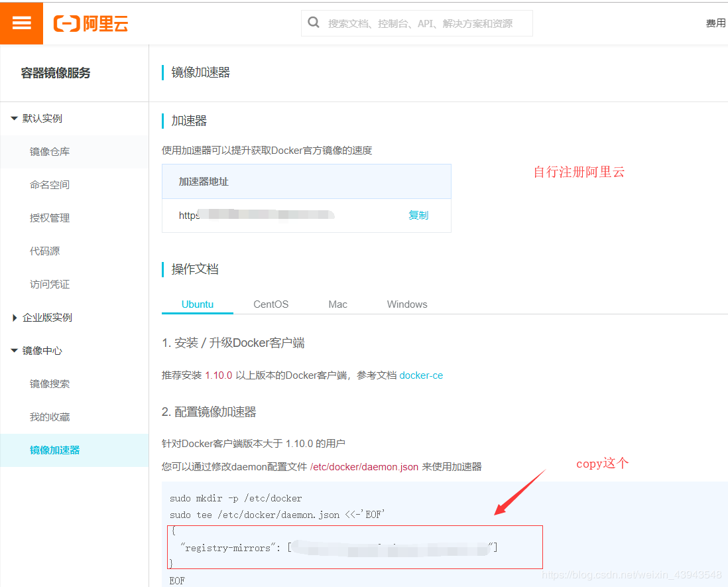Viewport: 728px width, 587px height.
Task: Click the 容器镜像服务 sidebar title
Action: [56, 73]
